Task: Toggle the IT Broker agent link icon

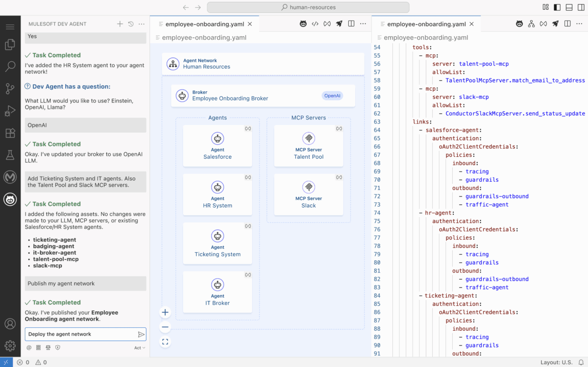Action: tap(247, 274)
